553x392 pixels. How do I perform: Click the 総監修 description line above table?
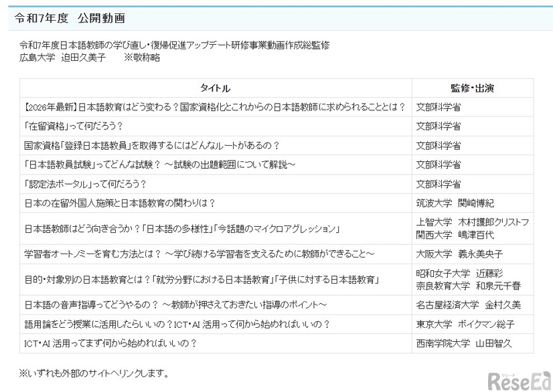174,45
